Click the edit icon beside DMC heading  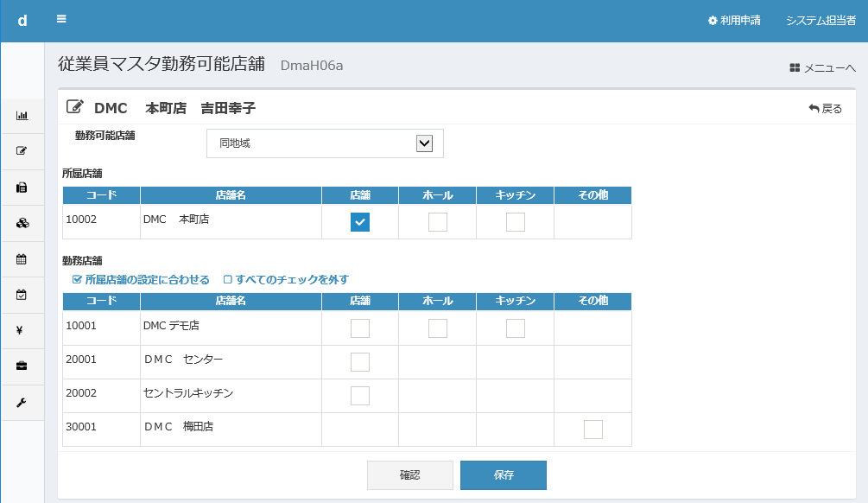click(75, 107)
